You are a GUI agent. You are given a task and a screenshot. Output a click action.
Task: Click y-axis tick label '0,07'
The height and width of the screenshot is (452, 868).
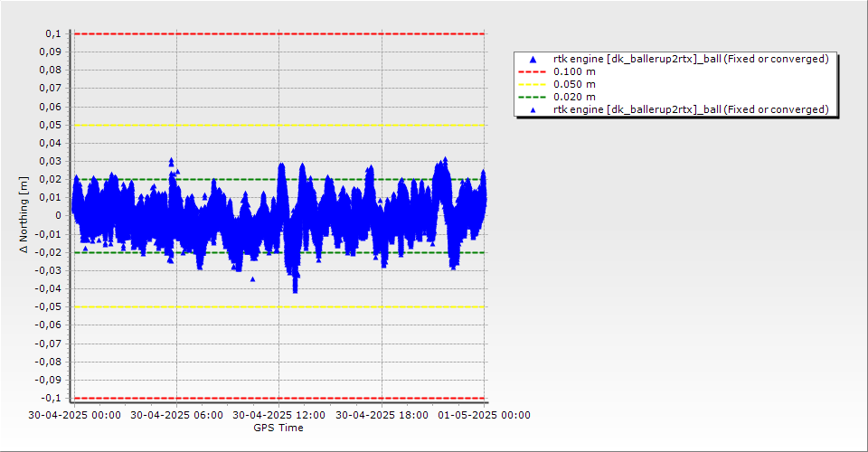tap(51, 89)
